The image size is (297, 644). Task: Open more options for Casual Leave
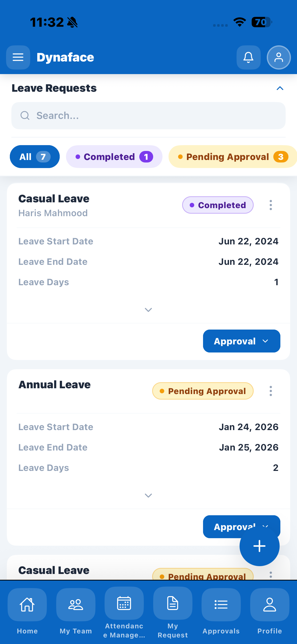pyautogui.click(x=271, y=205)
